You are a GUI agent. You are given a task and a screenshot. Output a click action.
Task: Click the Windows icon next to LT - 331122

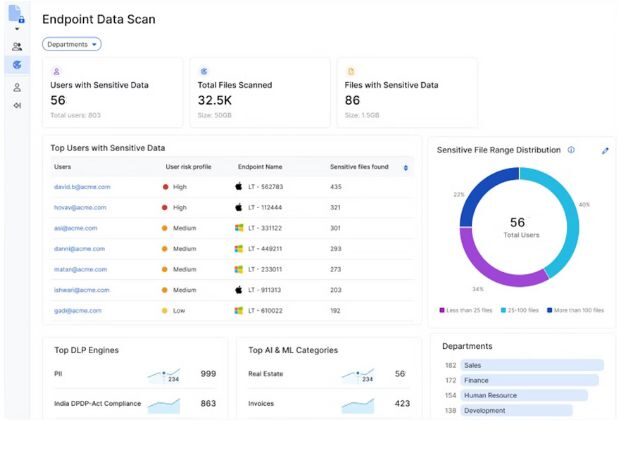click(239, 228)
